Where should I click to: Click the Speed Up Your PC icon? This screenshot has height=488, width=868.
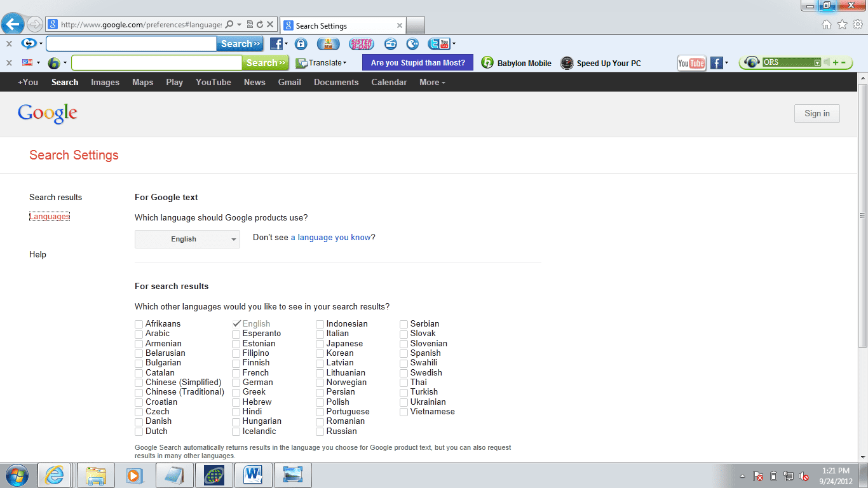[x=567, y=63]
